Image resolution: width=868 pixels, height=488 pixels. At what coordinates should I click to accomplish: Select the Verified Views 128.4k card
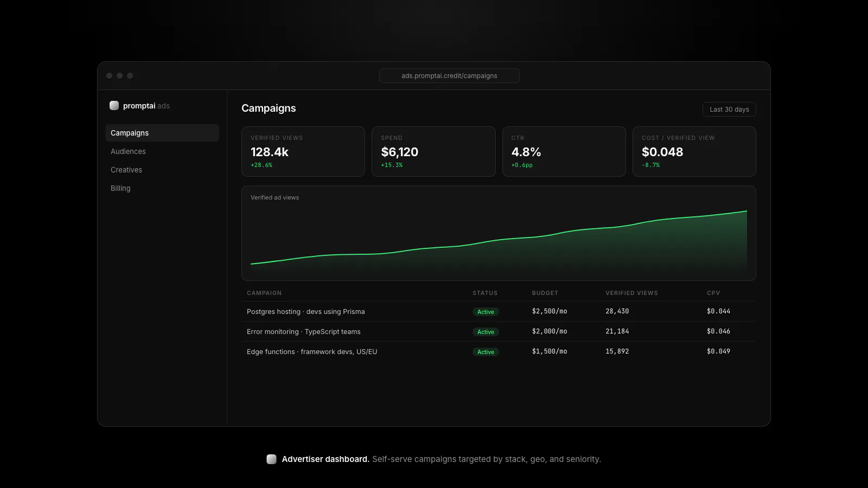point(303,151)
